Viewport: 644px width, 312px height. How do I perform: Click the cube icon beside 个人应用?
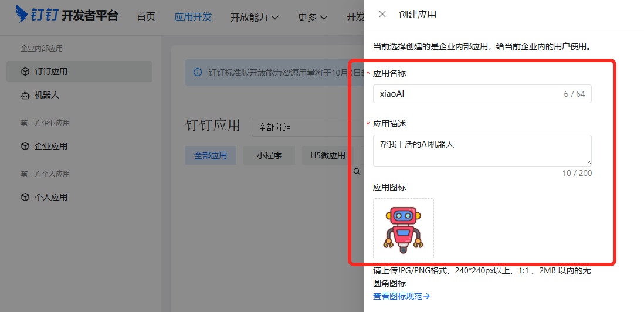point(25,197)
